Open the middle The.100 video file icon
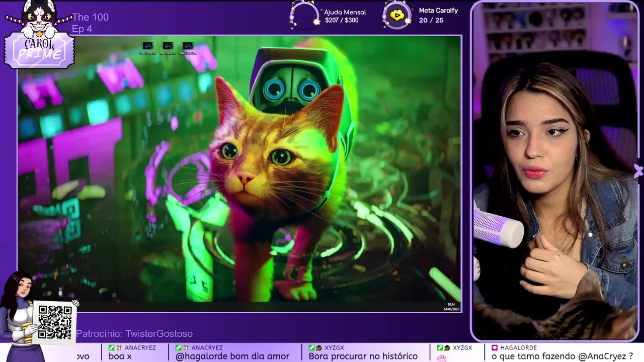This screenshot has height=362, width=644. pyautogui.click(x=168, y=48)
